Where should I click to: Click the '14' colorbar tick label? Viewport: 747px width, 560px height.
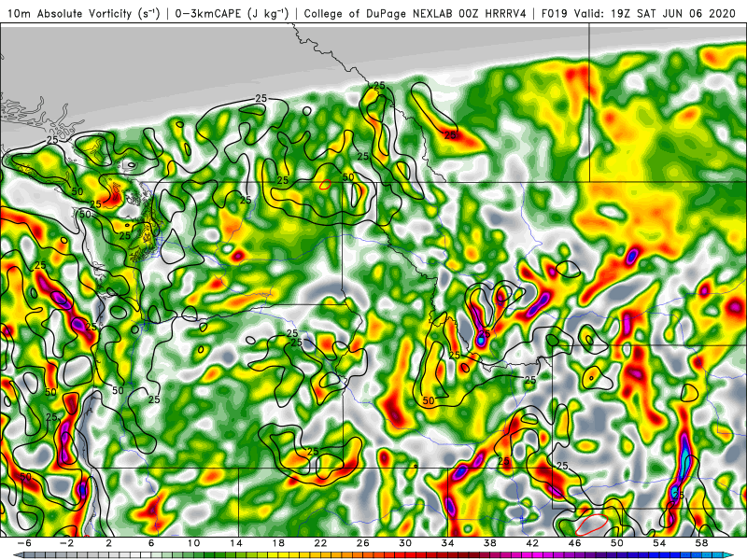click(x=236, y=543)
